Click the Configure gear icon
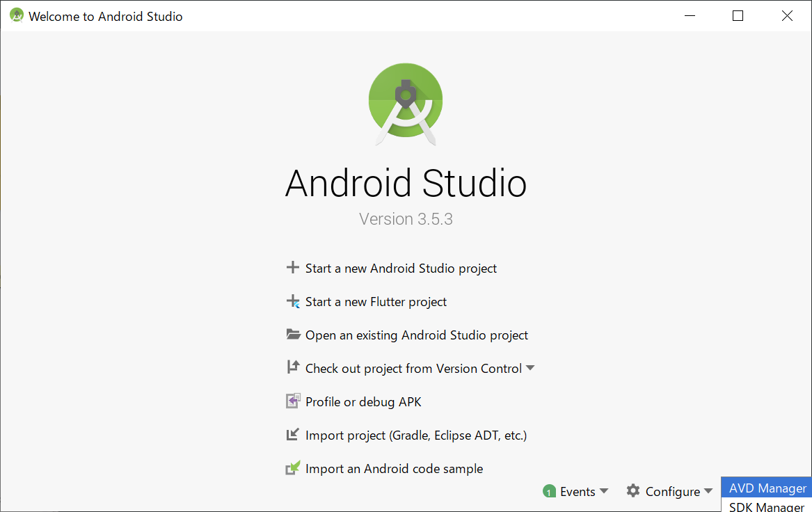This screenshot has height=512, width=812. click(x=633, y=491)
